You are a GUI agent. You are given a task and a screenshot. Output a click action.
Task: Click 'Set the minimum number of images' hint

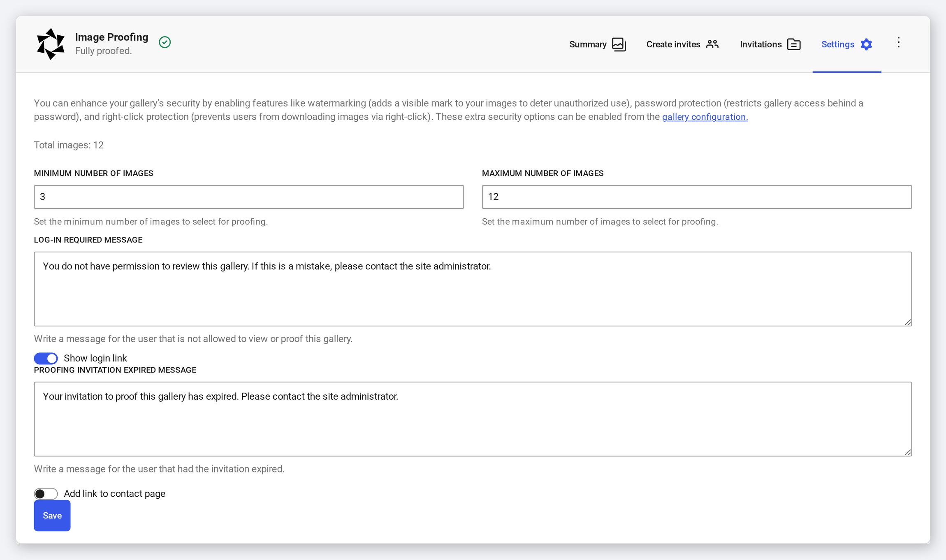(151, 222)
